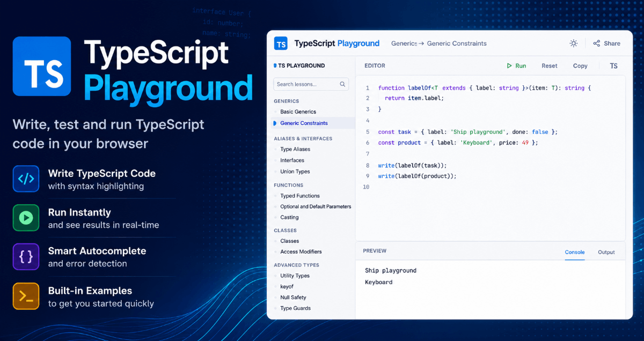This screenshot has width=644, height=341.
Task: Click the const product declaration line
Action: tap(458, 143)
